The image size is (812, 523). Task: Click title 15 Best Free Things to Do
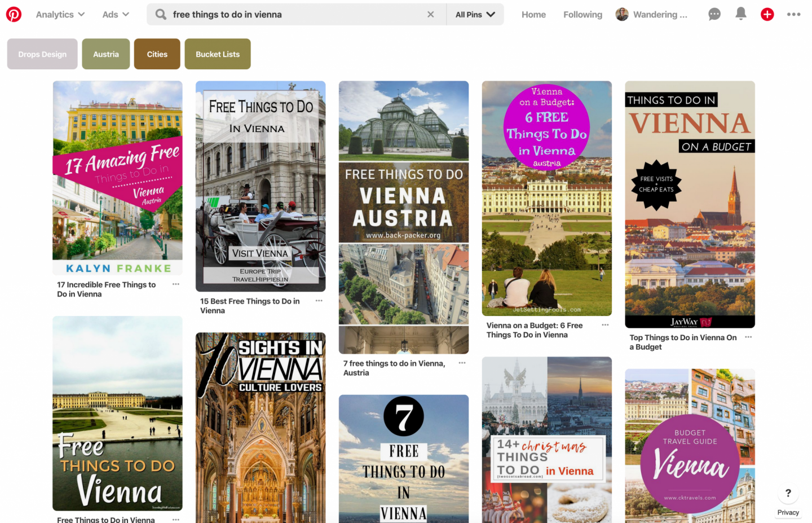[x=250, y=306]
